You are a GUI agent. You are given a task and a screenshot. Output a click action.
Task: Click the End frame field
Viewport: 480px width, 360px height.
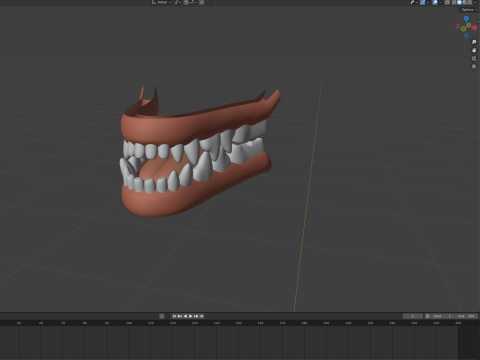(466, 316)
